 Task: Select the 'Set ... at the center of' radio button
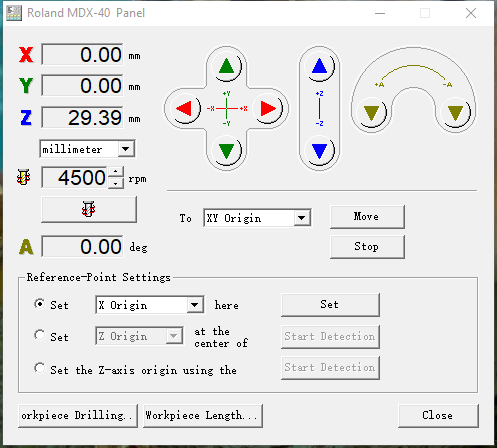pos(40,335)
